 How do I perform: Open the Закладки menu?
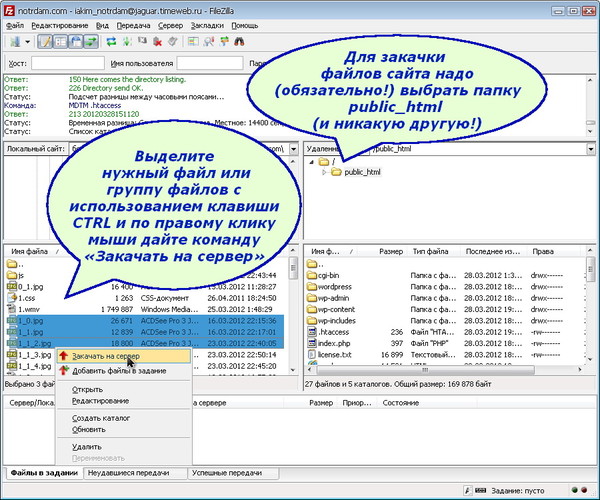tap(207, 26)
